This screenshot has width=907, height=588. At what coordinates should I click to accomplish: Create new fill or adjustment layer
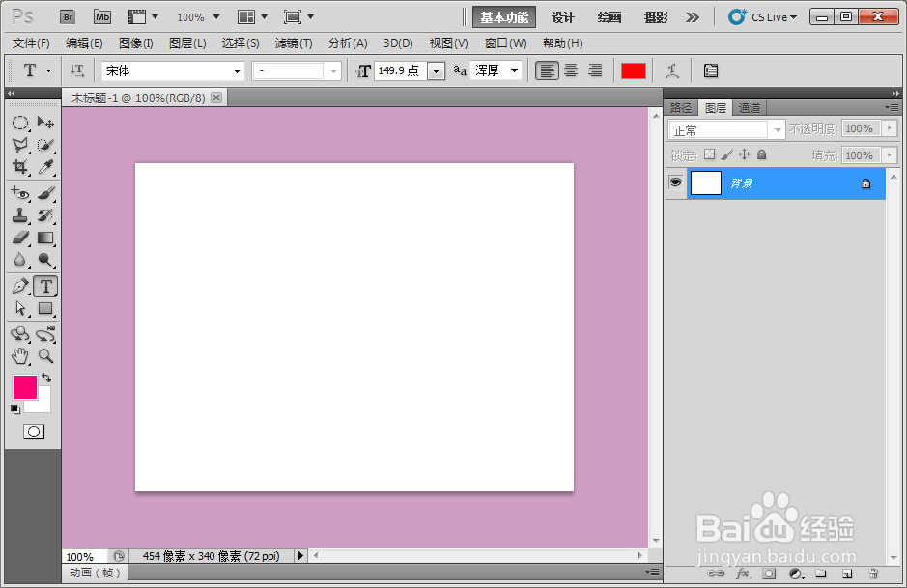tap(797, 574)
